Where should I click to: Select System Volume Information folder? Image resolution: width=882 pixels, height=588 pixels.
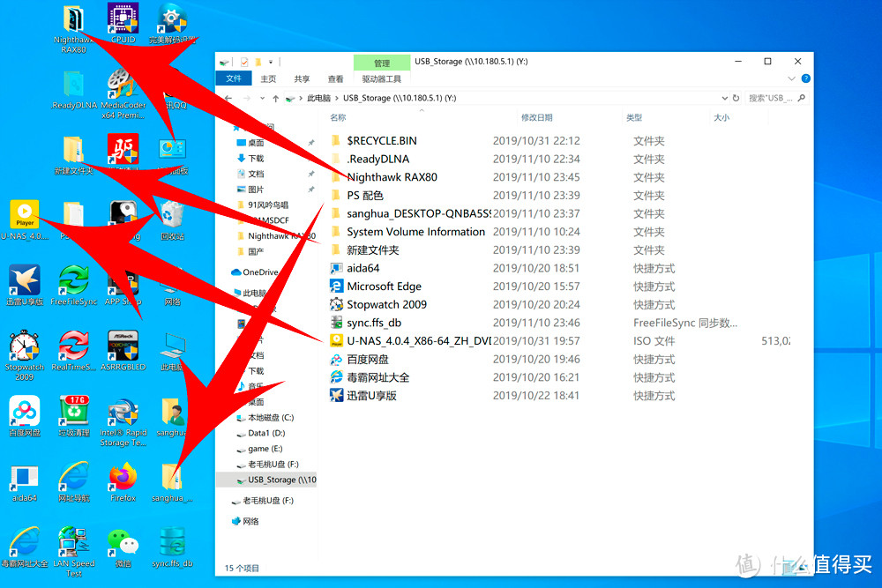click(x=415, y=232)
